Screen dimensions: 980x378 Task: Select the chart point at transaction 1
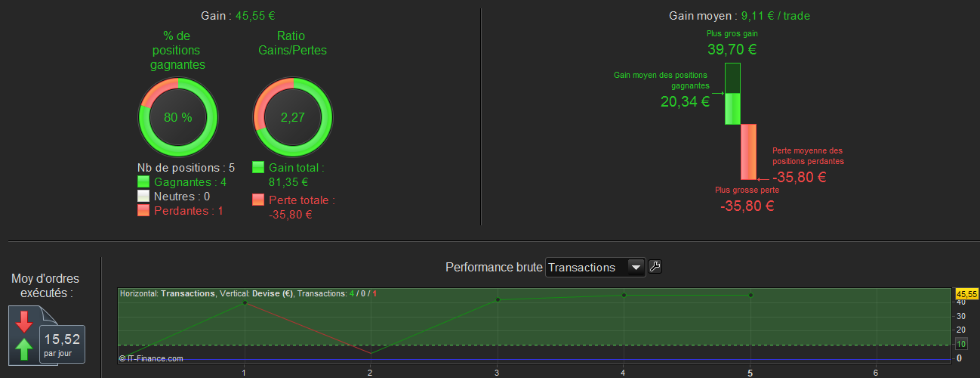click(245, 303)
